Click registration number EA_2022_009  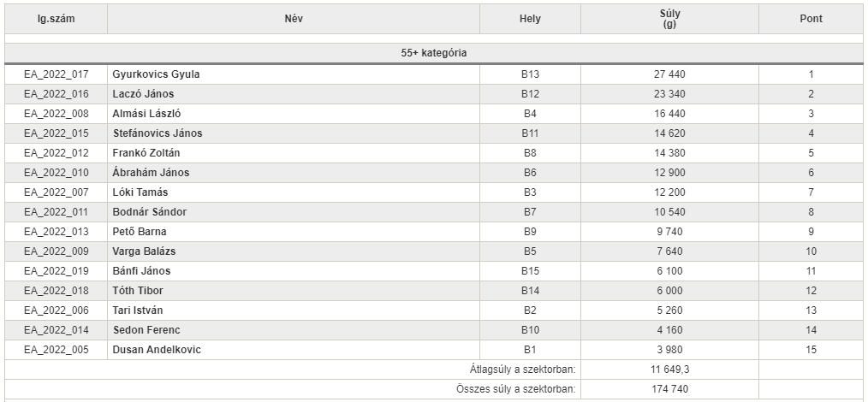pyautogui.click(x=56, y=251)
